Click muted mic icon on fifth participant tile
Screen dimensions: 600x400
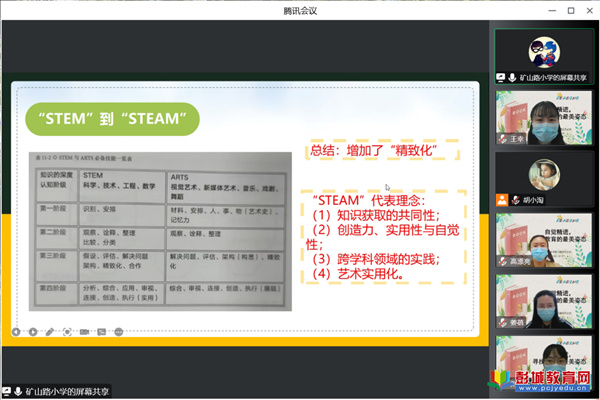pos(502,323)
